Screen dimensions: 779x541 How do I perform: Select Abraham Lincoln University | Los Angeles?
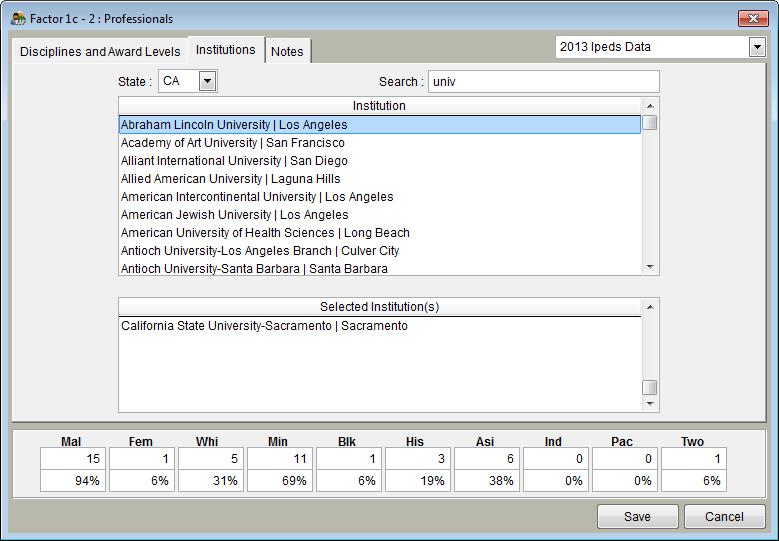380,125
